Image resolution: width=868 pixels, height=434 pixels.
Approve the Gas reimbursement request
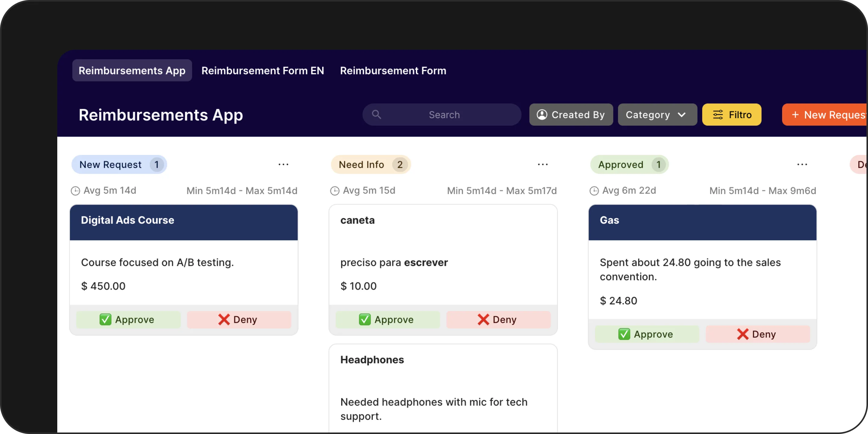tap(646, 334)
